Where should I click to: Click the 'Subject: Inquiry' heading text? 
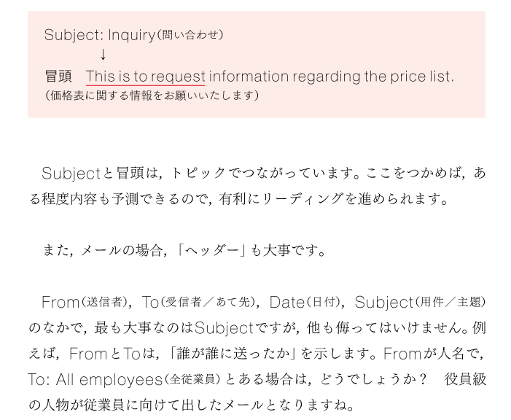[100, 35]
